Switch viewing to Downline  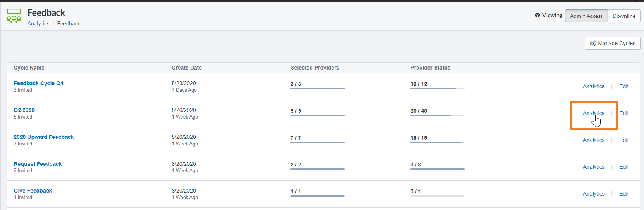tap(624, 16)
